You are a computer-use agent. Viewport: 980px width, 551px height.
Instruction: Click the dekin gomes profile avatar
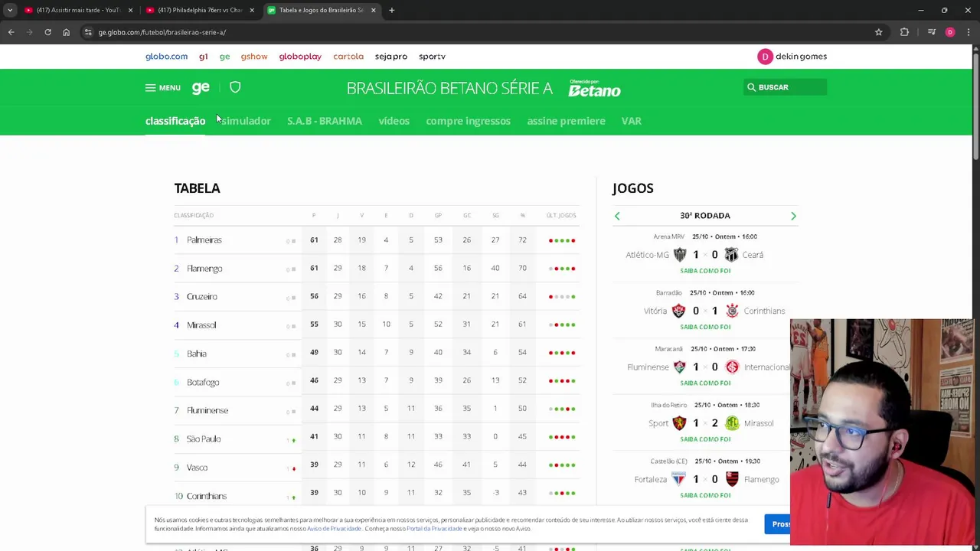pos(765,57)
